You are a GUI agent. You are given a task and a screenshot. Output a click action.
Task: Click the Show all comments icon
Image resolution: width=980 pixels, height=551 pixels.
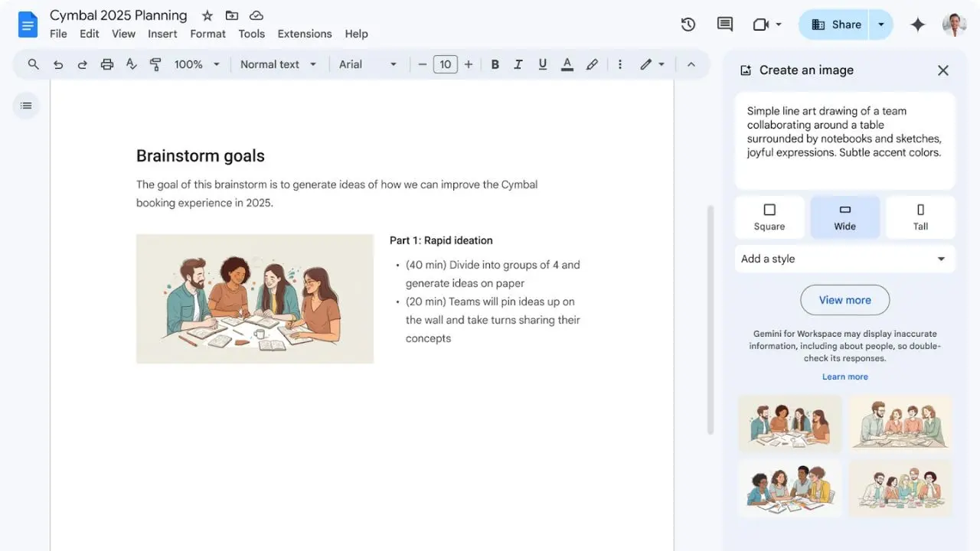[724, 24]
